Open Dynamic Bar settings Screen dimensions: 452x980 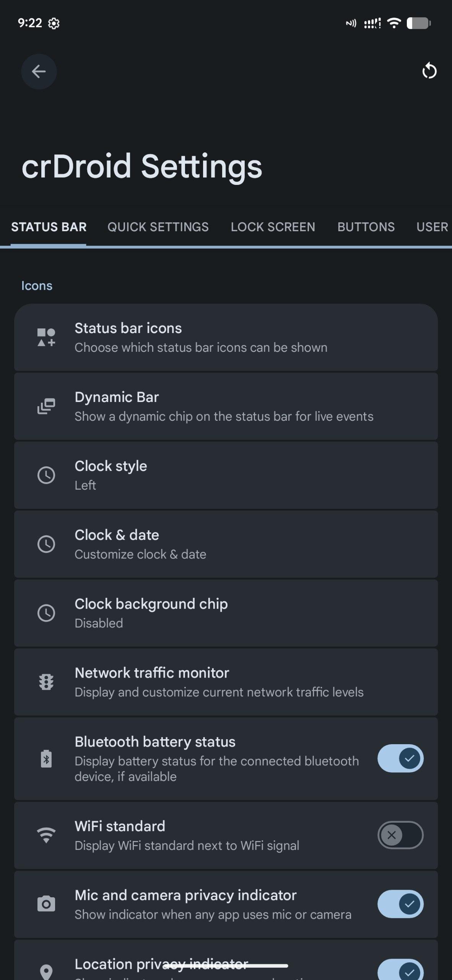[226, 406]
